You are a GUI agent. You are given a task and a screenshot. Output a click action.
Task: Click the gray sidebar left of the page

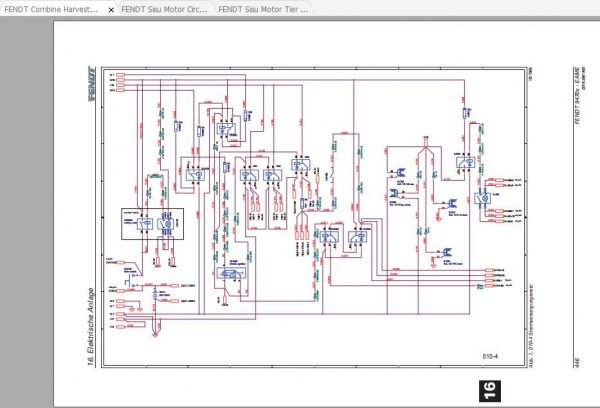(x=26, y=212)
